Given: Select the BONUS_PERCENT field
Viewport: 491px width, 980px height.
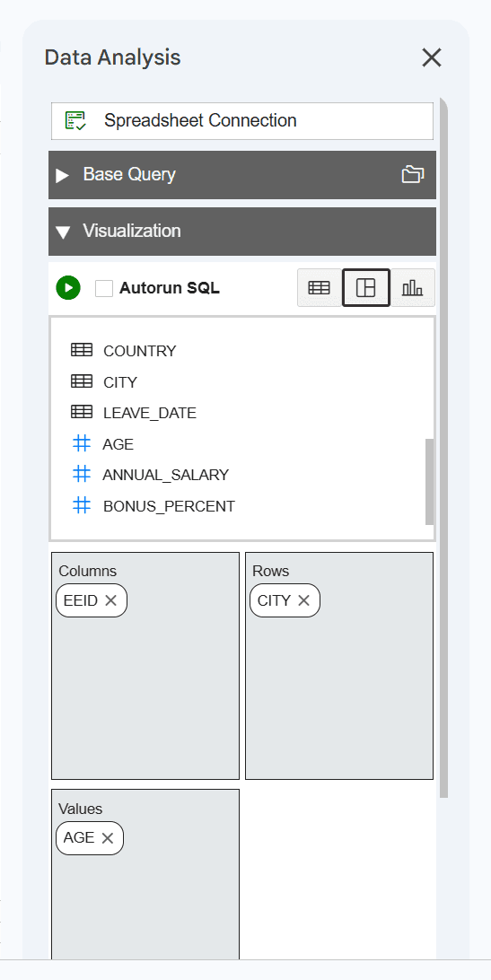Looking at the screenshot, I should pyautogui.click(x=169, y=506).
